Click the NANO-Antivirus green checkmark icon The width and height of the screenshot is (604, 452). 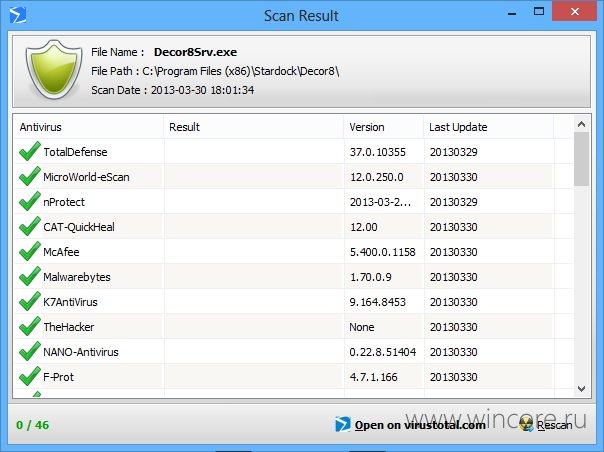click(30, 351)
